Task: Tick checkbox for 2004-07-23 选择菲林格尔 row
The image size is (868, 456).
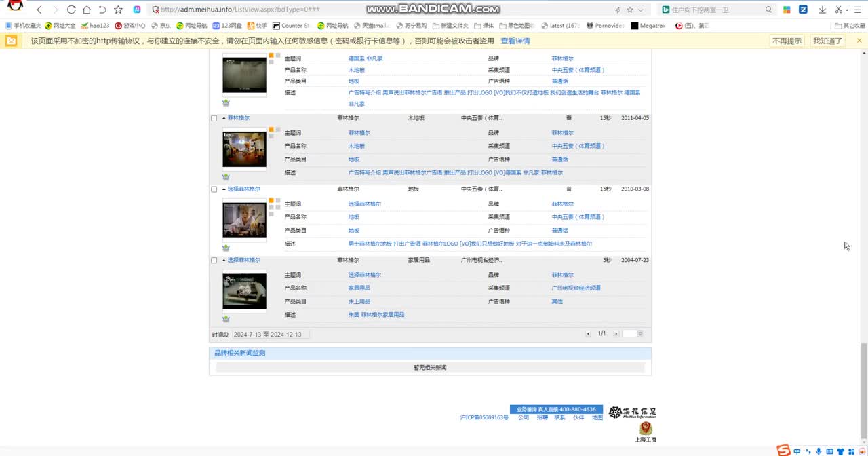Action: click(214, 261)
